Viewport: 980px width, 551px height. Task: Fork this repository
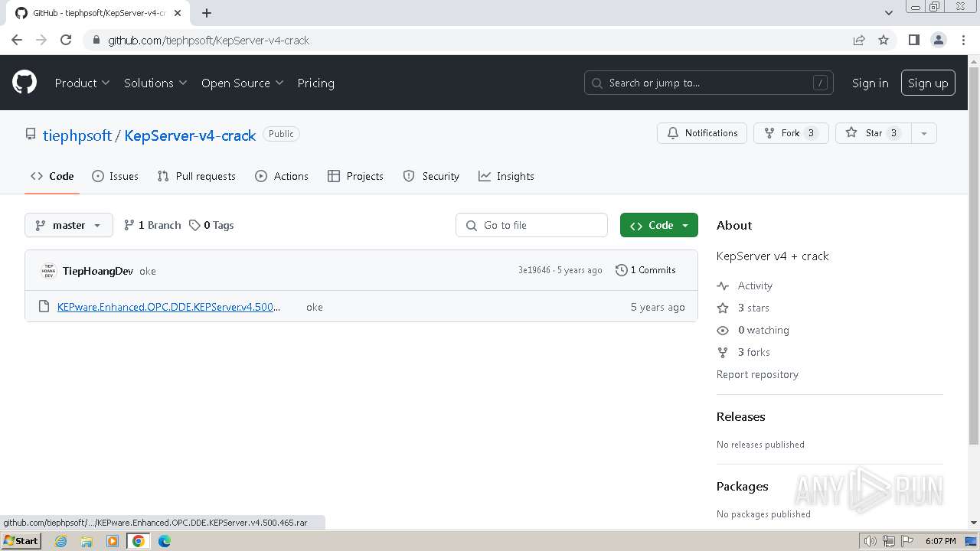791,133
